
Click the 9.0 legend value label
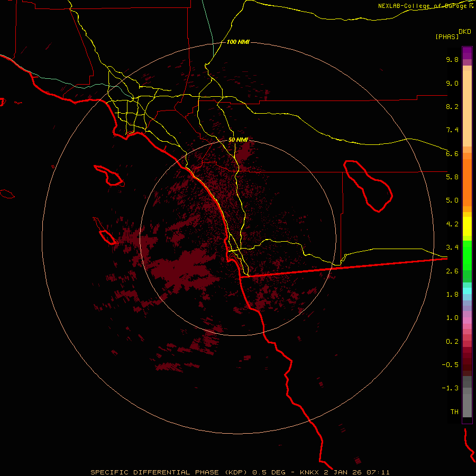click(x=452, y=83)
